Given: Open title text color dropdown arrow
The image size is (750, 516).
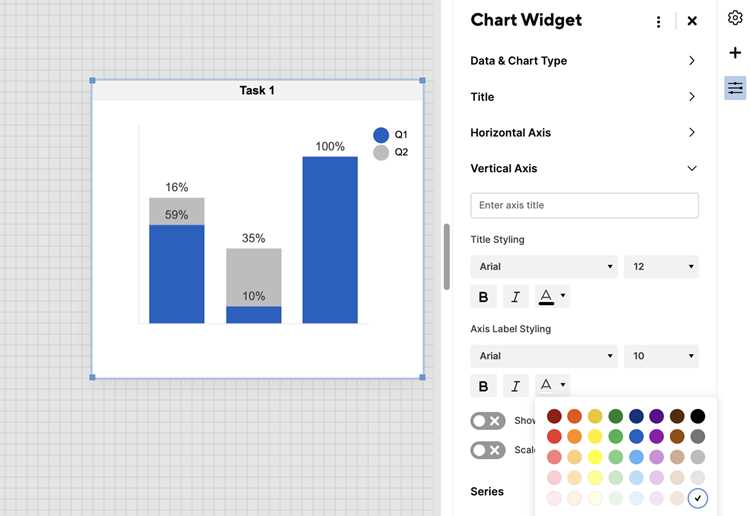Looking at the screenshot, I should (x=563, y=296).
